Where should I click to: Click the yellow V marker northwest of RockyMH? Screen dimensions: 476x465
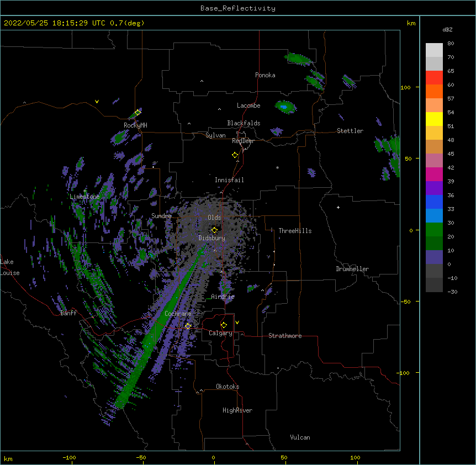click(x=97, y=102)
